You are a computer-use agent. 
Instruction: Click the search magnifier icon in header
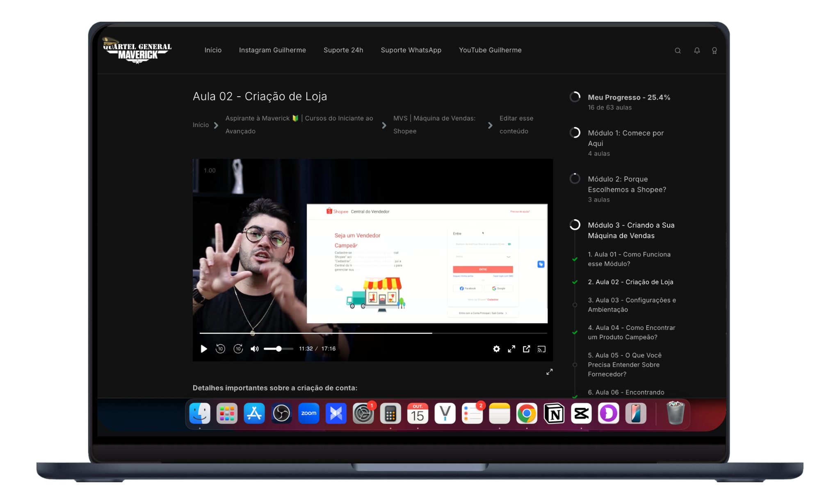point(678,51)
